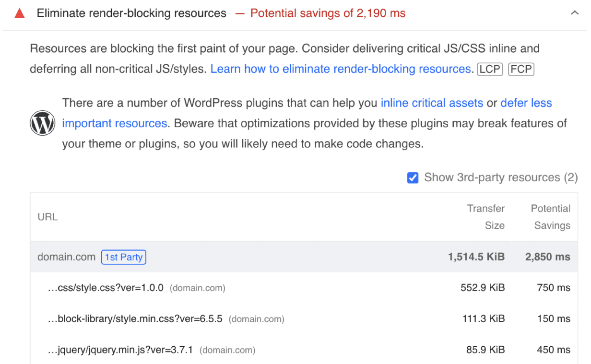The width and height of the screenshot is (591, 364).
Task: Click the inline critical assets link
Action: [431, 103]
